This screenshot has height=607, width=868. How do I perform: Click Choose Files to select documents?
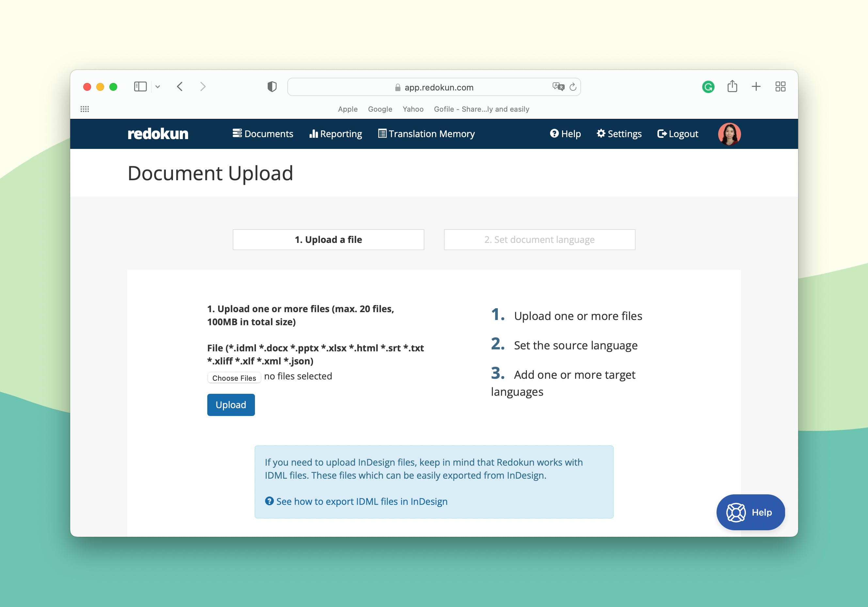point(233,376)
